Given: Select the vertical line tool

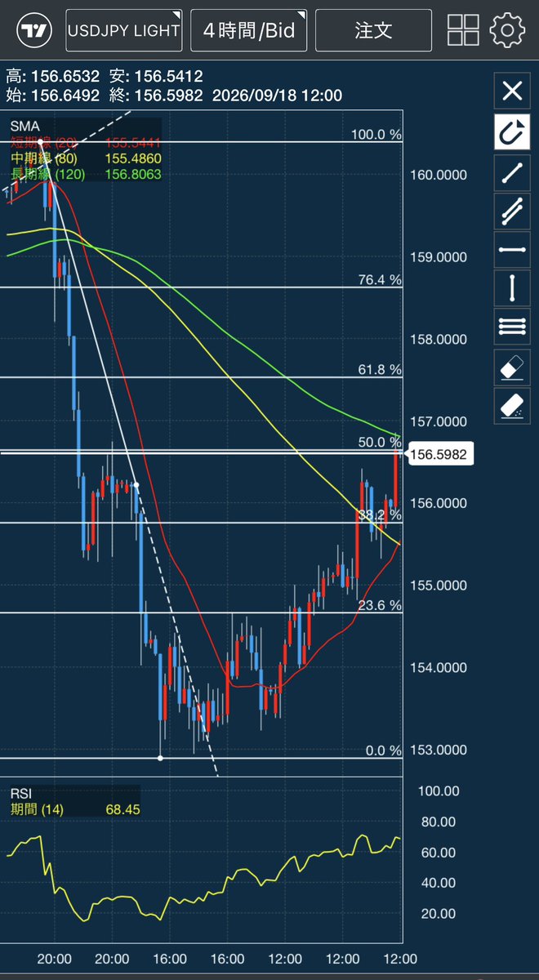Looking at the screenshot, I should pyautogui.click(x=512, y=288).
